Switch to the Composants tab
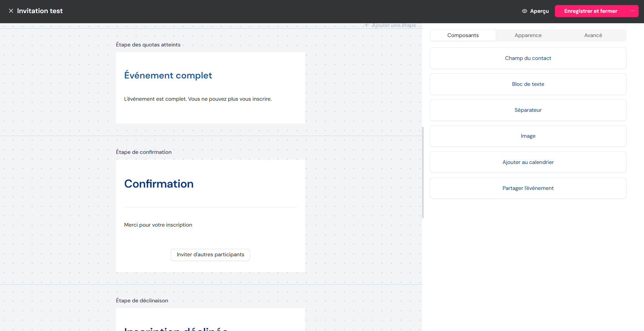 point(463,35)
